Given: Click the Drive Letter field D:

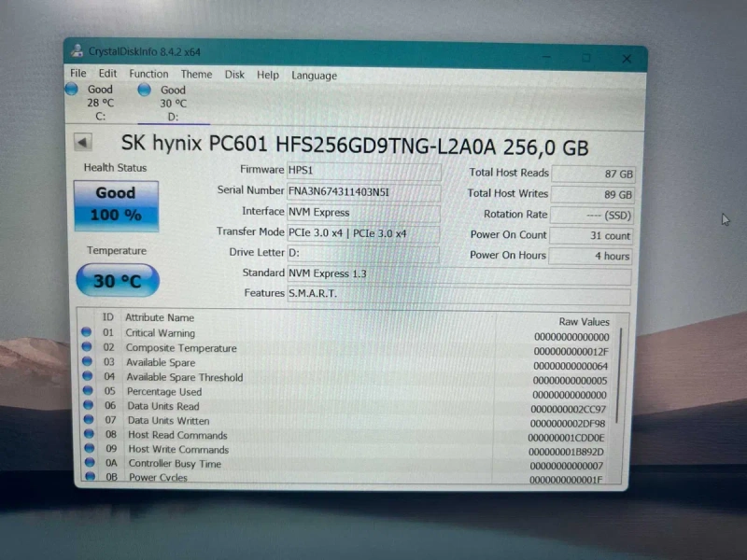Looking at the screenshot, I should 363,253.
